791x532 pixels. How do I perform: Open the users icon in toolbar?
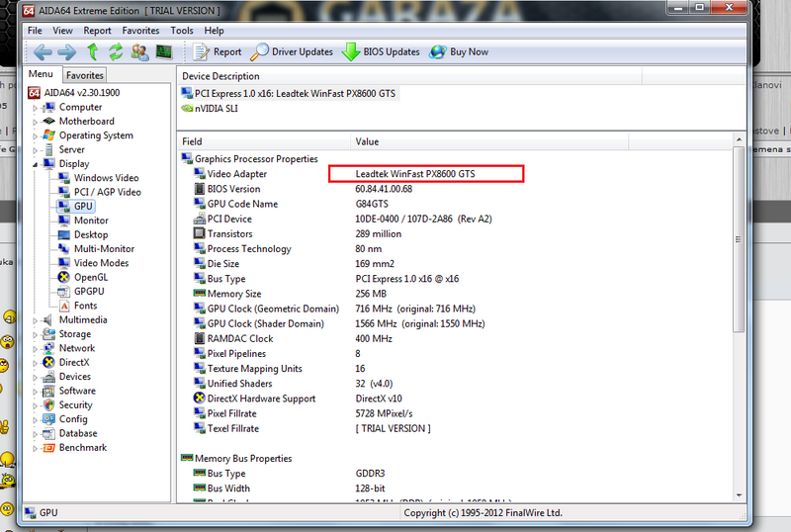(x=140, y=52)
